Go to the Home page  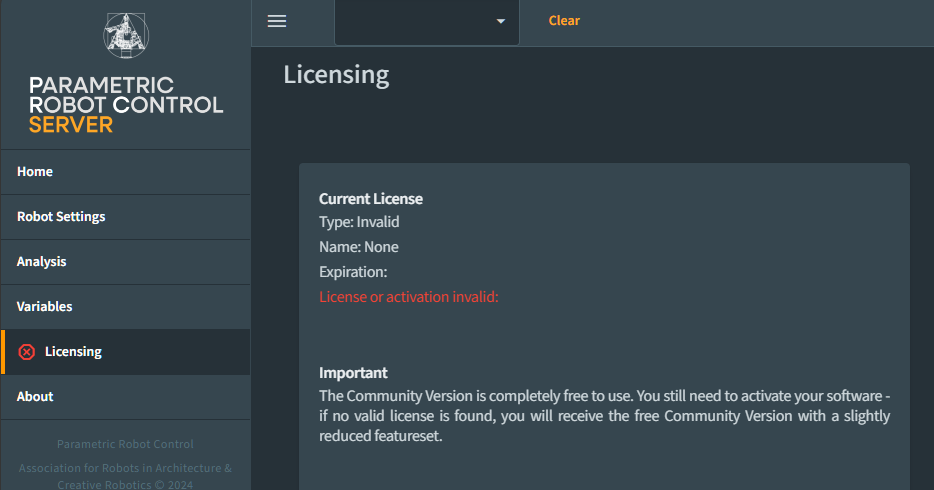(x=35, y=172)
